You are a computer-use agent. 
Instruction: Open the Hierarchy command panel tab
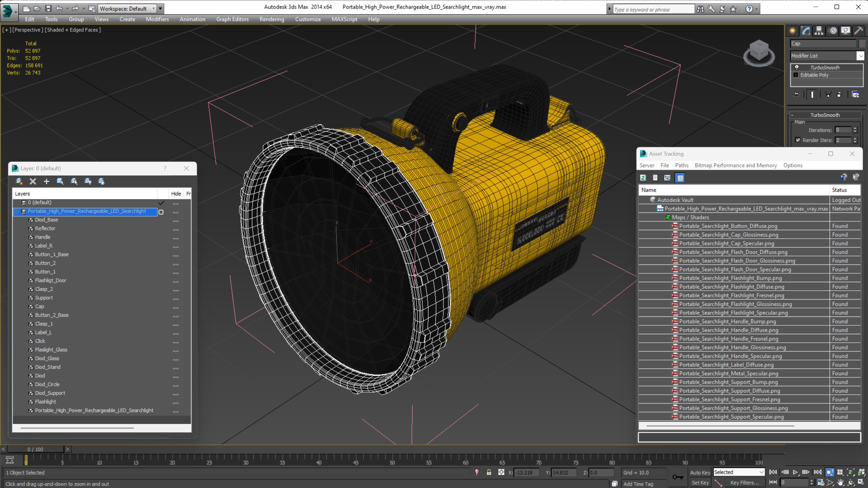819,31
